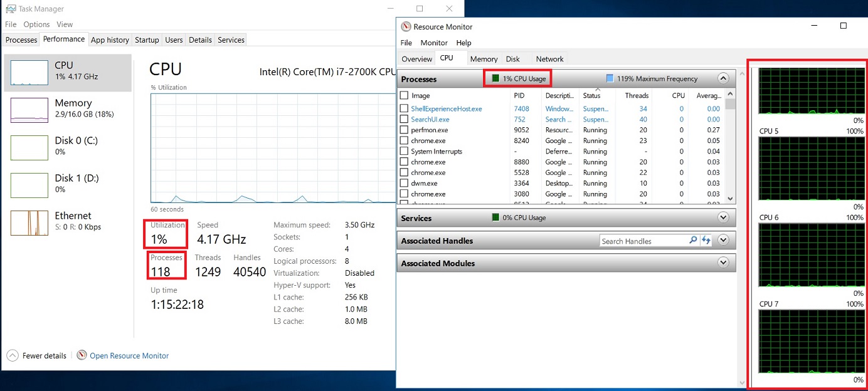868x391 pixels.
Task: Open the View menu in Task Manager
Action: tap(65, 24)
